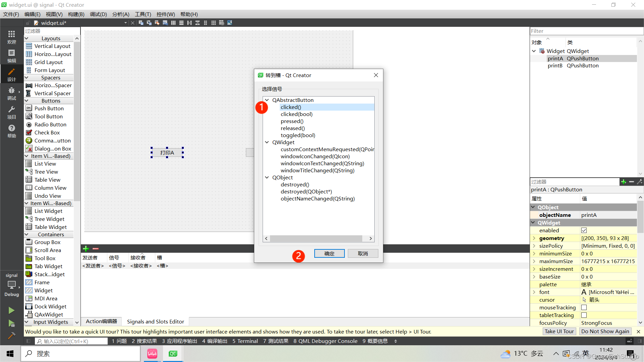Open the Help mode in sidebar
Image resolution: width=644 pixels, height=362 pixels.
pos(12,131)
